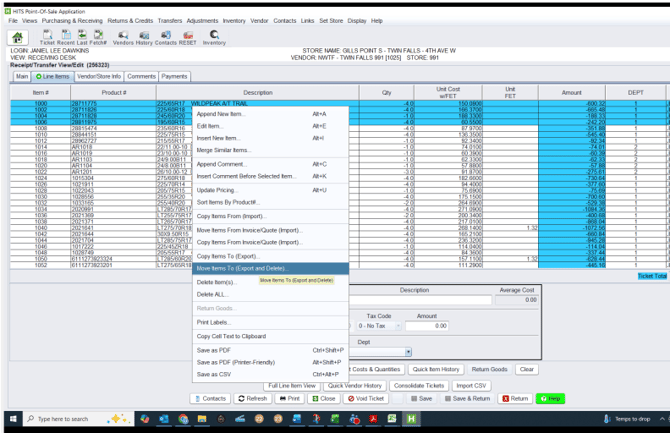This screenshot has height=433, width=670.
Task: Choose Save as CSV
Action: click(x=270, y=374)
